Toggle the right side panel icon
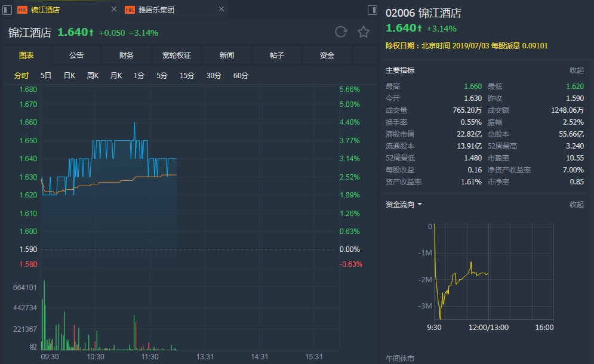The image size is (594, 364). (x=373, y=10)
